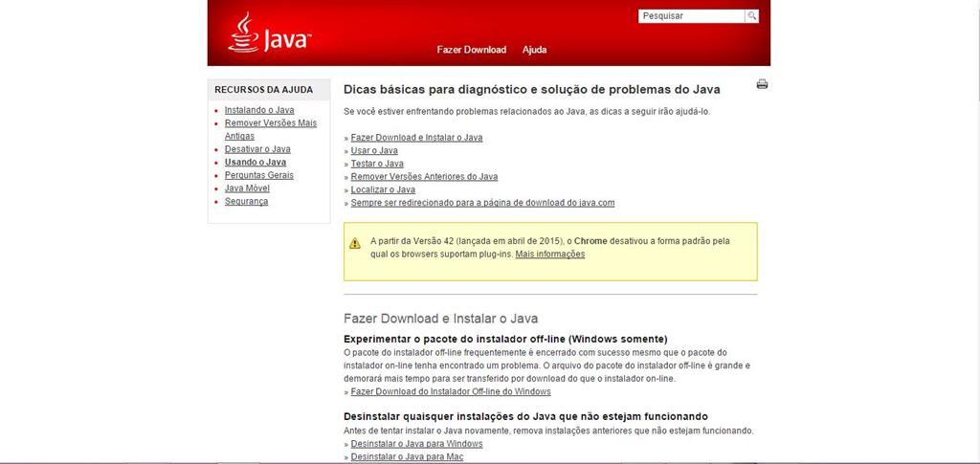Click the Desinstalar quaisquer instalações heading

(525, 416)
